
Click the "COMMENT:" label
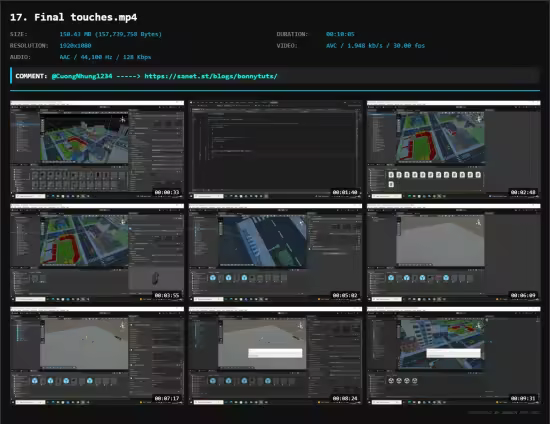(31, 76)
